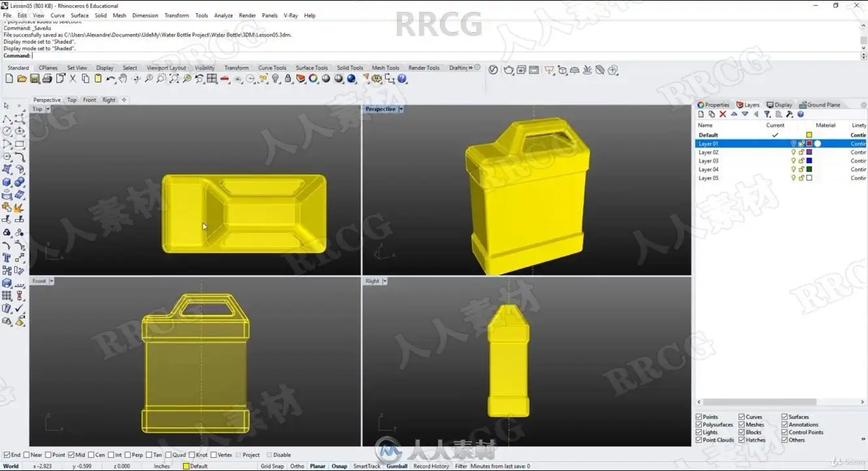The image size is (868, 471).
Task: Click into the Command input line
Action: (x=444, y=56)
